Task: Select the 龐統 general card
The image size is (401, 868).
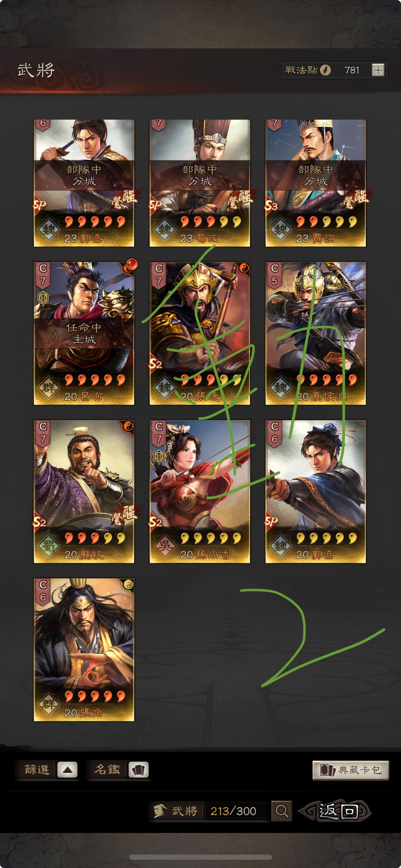Action: click(84, 491)
